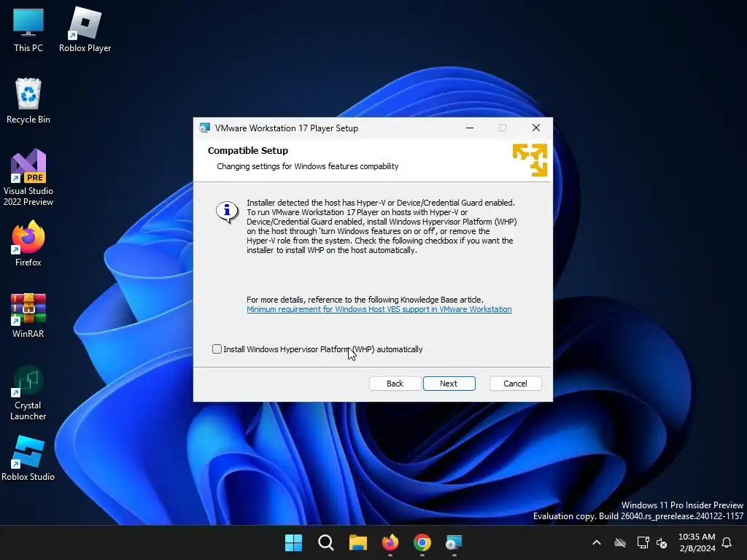Switch to Firefox on the taskbar

click(390, 542)
